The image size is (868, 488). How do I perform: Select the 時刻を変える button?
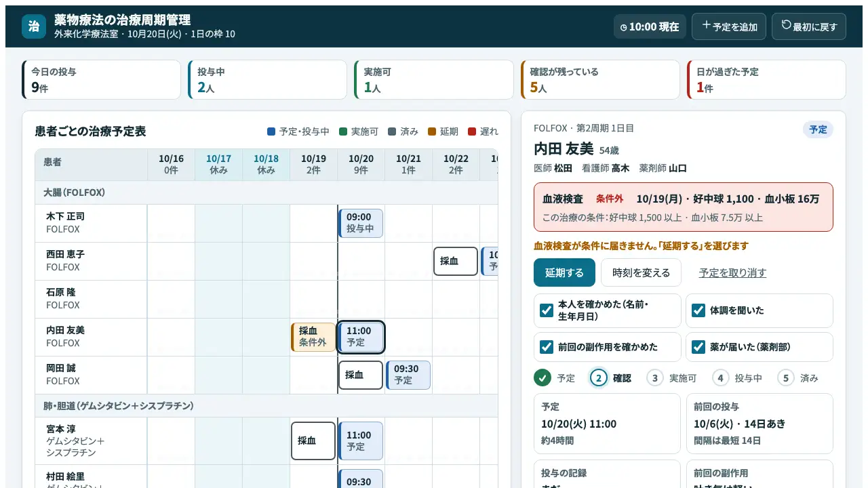641,272
